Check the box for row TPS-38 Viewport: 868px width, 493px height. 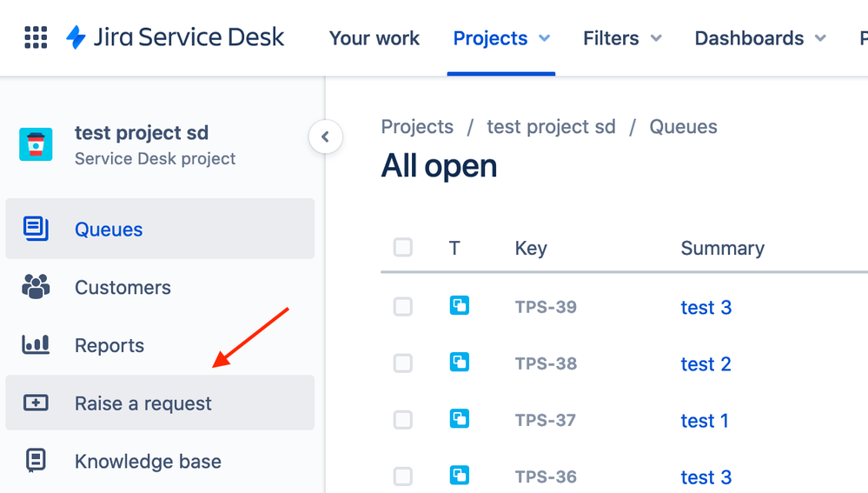[x=403, y=363]
